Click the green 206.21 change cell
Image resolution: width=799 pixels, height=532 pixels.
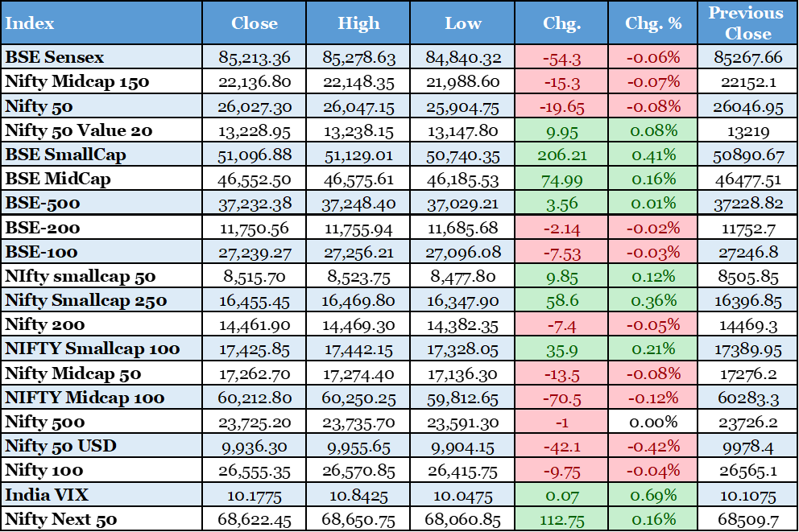tap(561, 155)
